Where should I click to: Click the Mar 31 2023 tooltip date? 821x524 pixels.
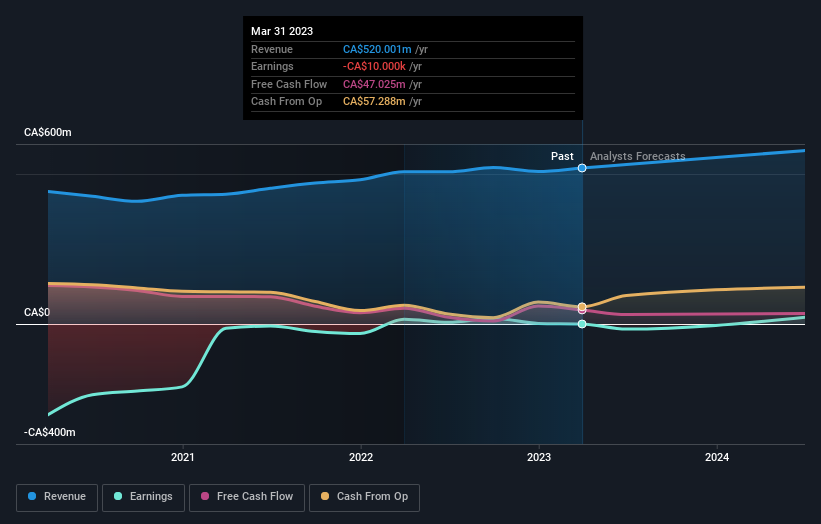(282, 31)
